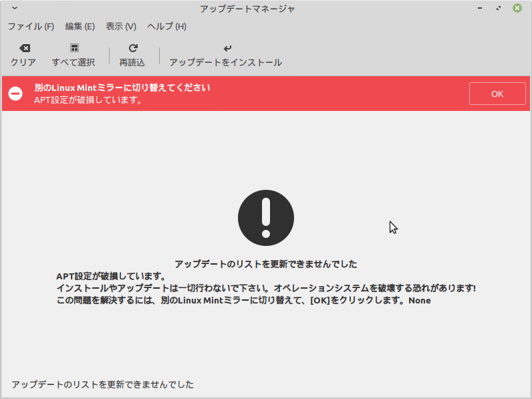Click the line warning インストールやアップデートは一切行わないで下さい
This screenshot has height=399, width=532.
click(266, 288)
